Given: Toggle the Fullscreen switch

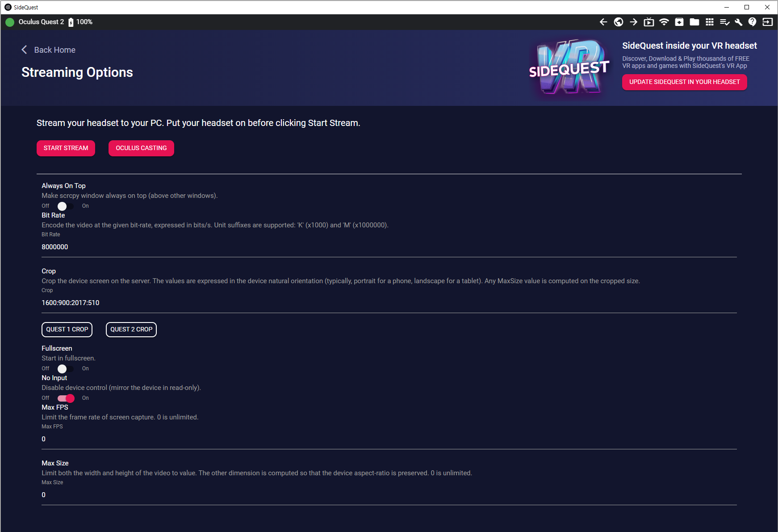Looking at the screenshot, I should point(66,369).
